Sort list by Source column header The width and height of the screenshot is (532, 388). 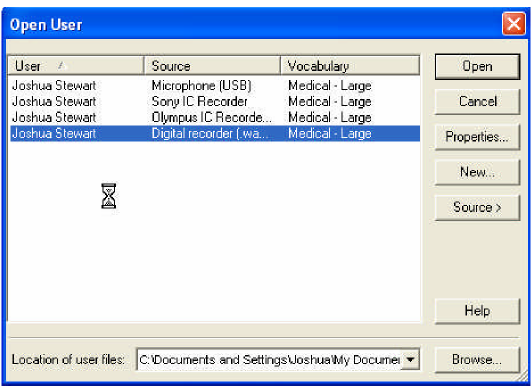[x=212, y=66]
